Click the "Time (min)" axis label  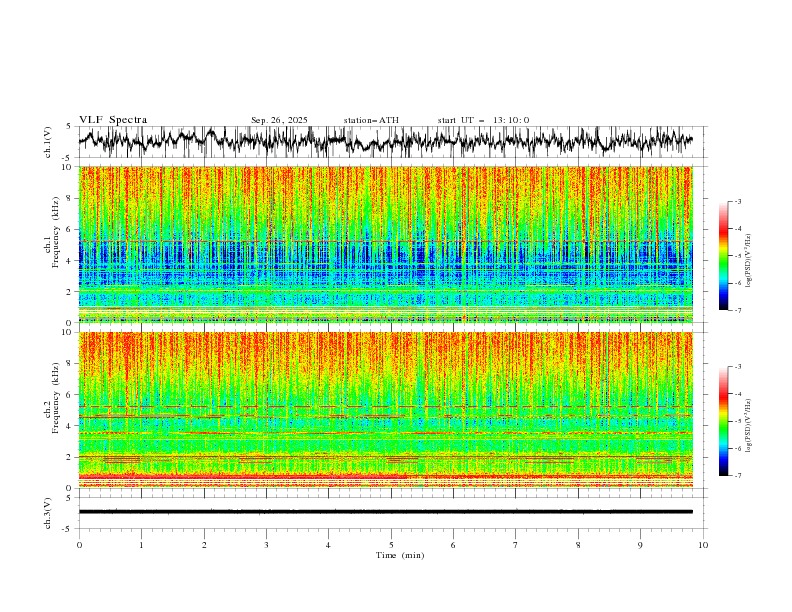pyautogui.click(x=400, y=555)
